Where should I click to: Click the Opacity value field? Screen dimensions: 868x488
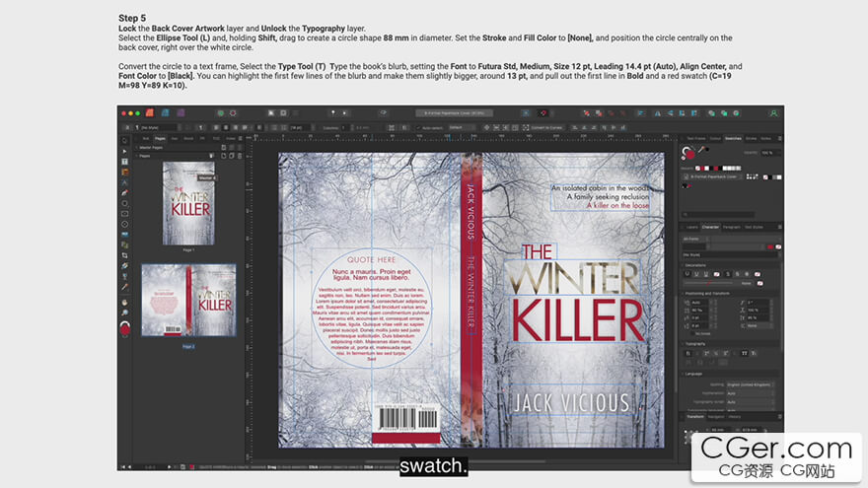770,153
